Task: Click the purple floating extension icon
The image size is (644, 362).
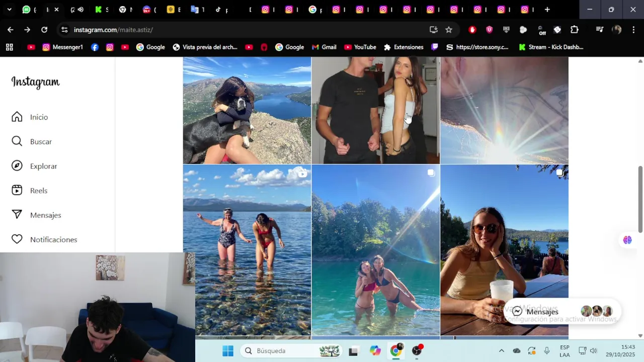Action: pyautogui.click(x=627, y=240)
